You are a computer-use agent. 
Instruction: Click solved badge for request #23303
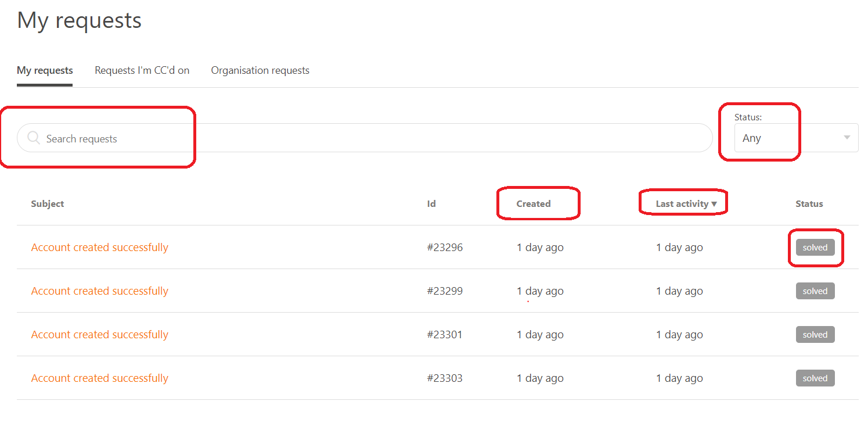pyautogui.click(x=815, y=378)
